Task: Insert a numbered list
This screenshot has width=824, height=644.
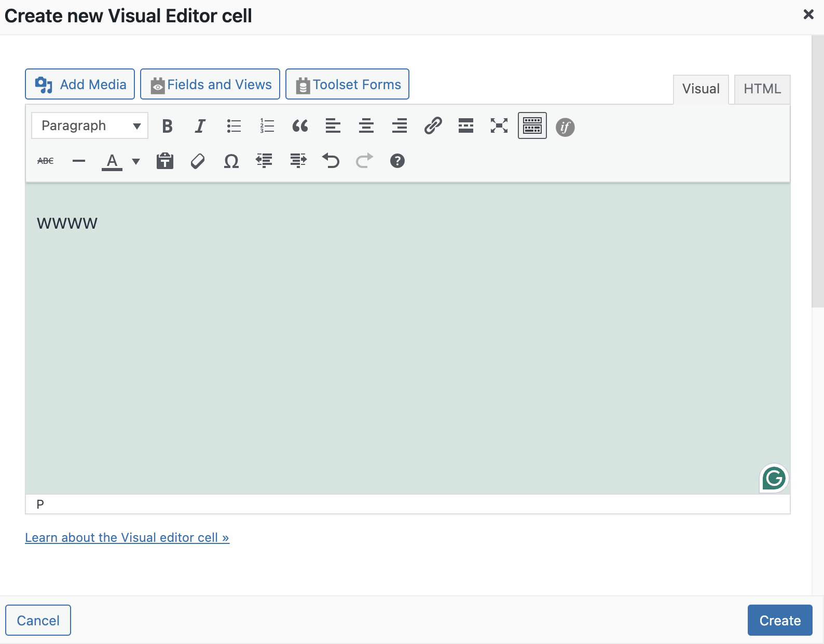Action: 267,126
